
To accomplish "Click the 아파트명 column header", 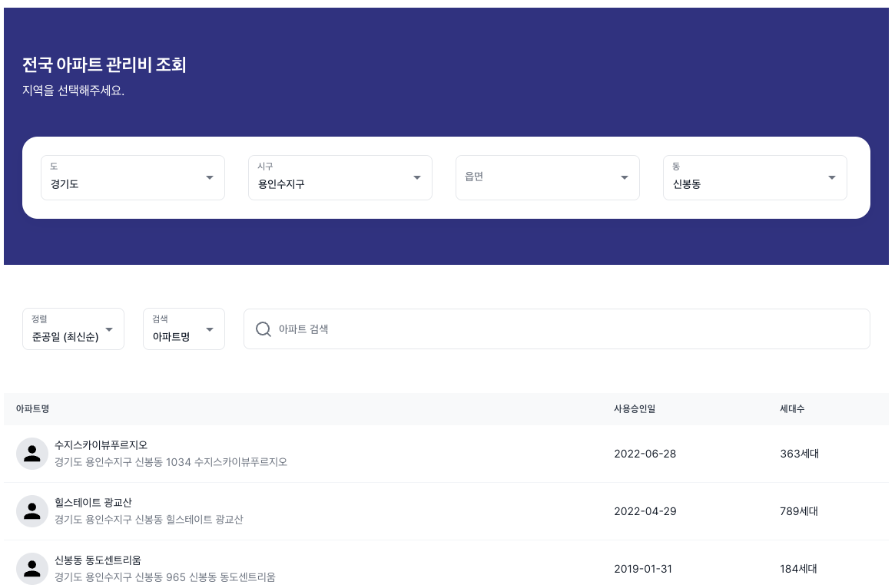I will coord(33,409).
